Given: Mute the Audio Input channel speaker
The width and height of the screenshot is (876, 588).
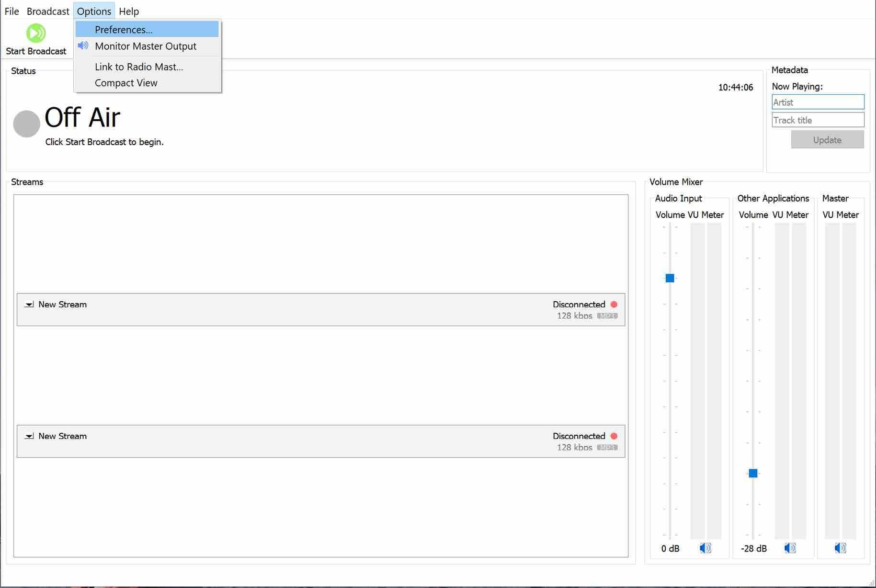Looking at the screenshot, I should point(705,548).
